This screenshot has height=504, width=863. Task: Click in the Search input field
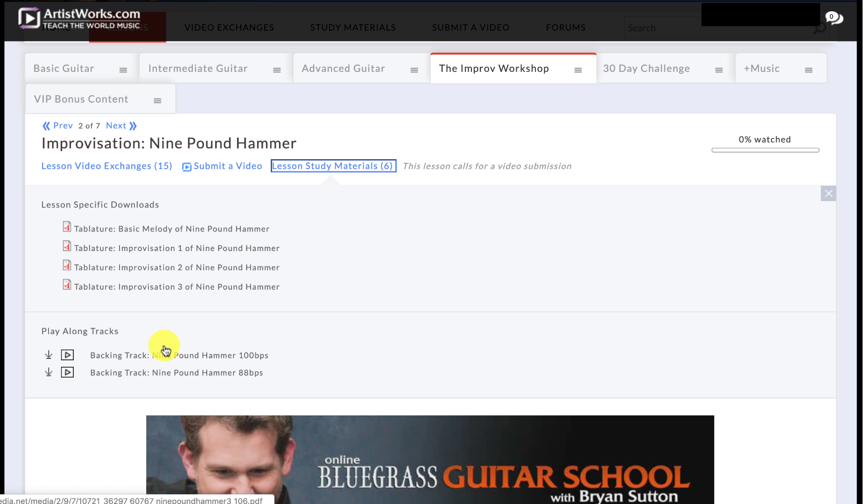pos(719,28)
